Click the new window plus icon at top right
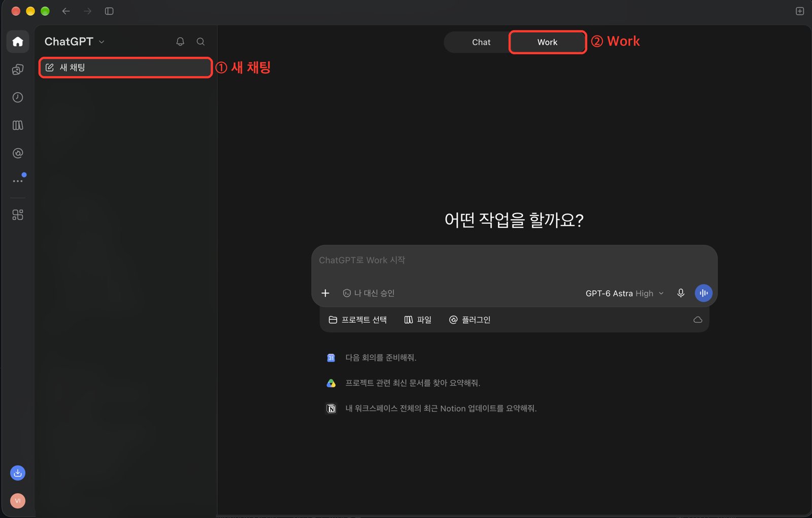Image resolution: width=812 pixels, height=518 pixels. pyautogui.click(x=800, y=11)
